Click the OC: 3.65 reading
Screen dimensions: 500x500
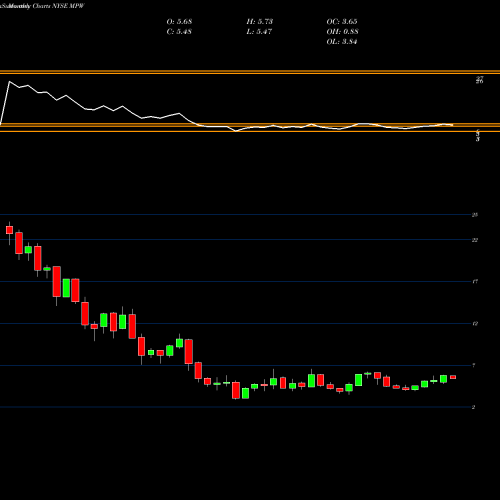[342, 22]
